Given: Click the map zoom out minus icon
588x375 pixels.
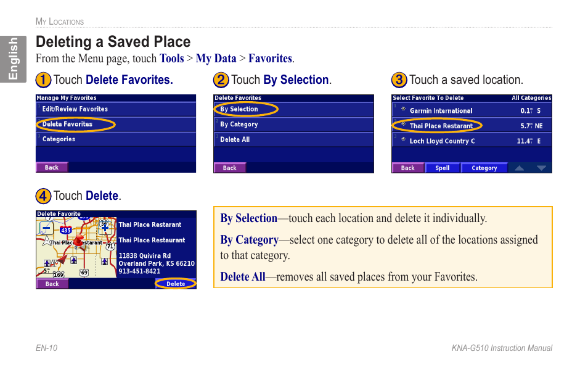Looking at the screenshot, I should [46, 228].
